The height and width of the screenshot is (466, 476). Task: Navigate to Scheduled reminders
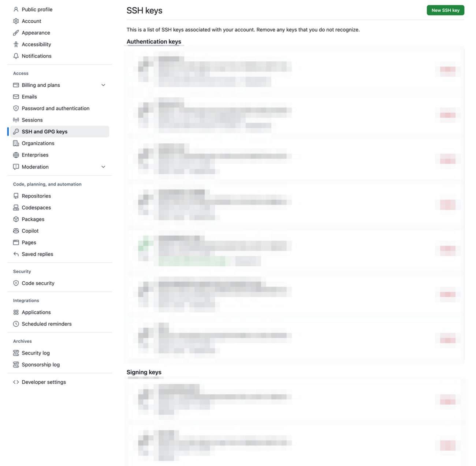click(47, 324)
